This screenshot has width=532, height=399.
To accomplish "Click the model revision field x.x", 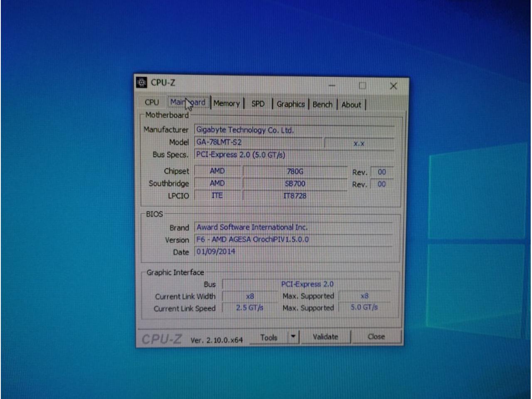I will click(x=359, y=143).
